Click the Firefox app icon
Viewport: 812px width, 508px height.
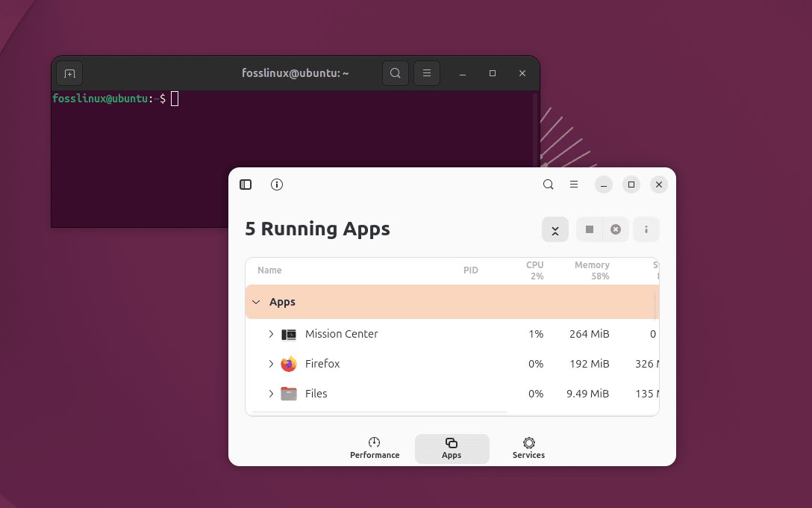coord(288,364)
